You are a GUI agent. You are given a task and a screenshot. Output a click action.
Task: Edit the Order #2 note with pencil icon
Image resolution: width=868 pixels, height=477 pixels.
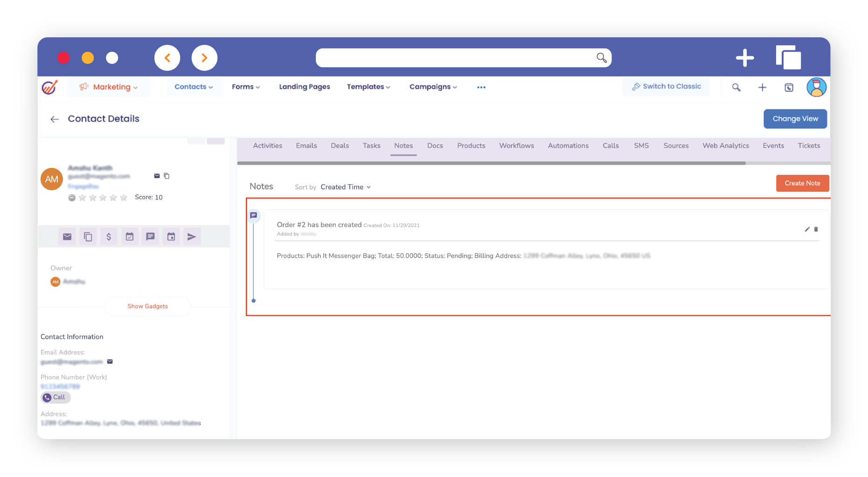click(x=807, y=229)
